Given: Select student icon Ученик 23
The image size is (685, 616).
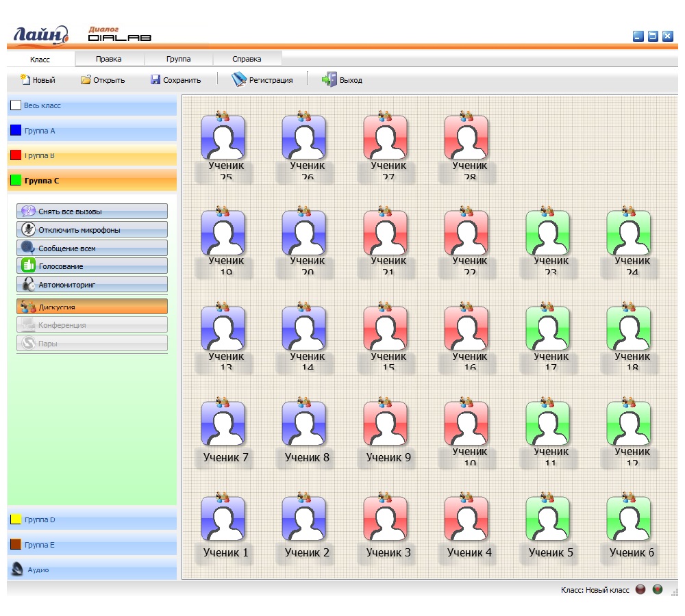Looking at the screenshot, I should click(x=548, y=233).
